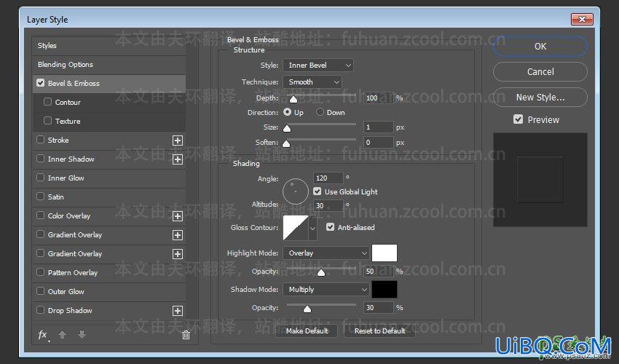Screen dimensions: 619x364
Task: Enable the Drop Shadow checkbox
Action: 40,310
